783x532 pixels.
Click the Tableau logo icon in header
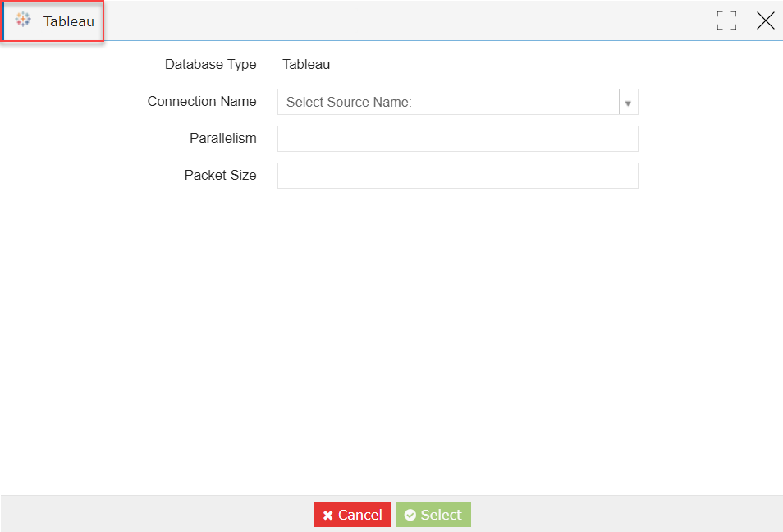23,20
